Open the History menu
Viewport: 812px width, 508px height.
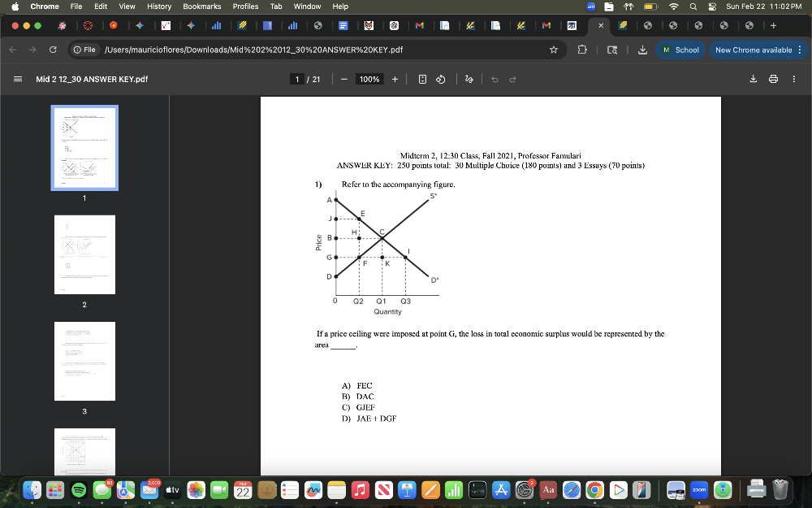pyautogui.click(x=159, y=7)
